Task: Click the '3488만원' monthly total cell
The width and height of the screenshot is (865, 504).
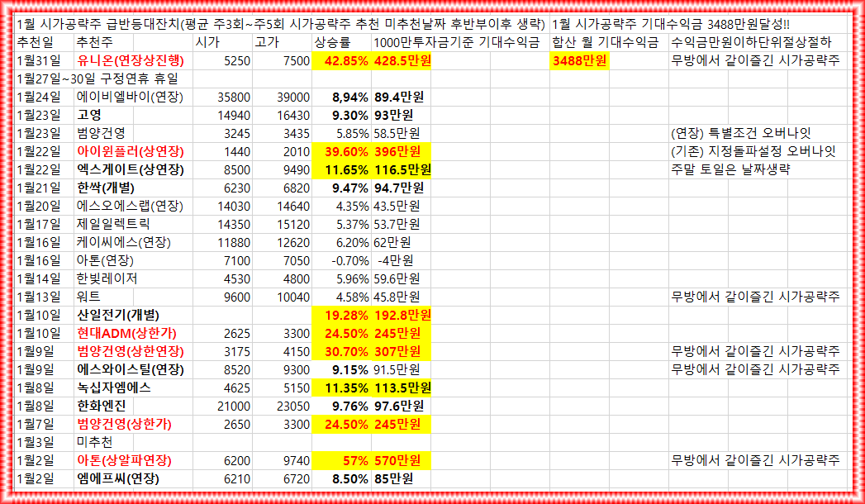Action: (x=580, y=60)
